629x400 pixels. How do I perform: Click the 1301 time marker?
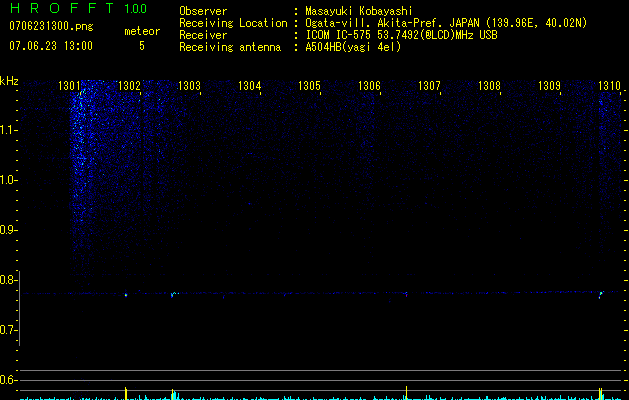pyautogui.click(x=69, y=86)
